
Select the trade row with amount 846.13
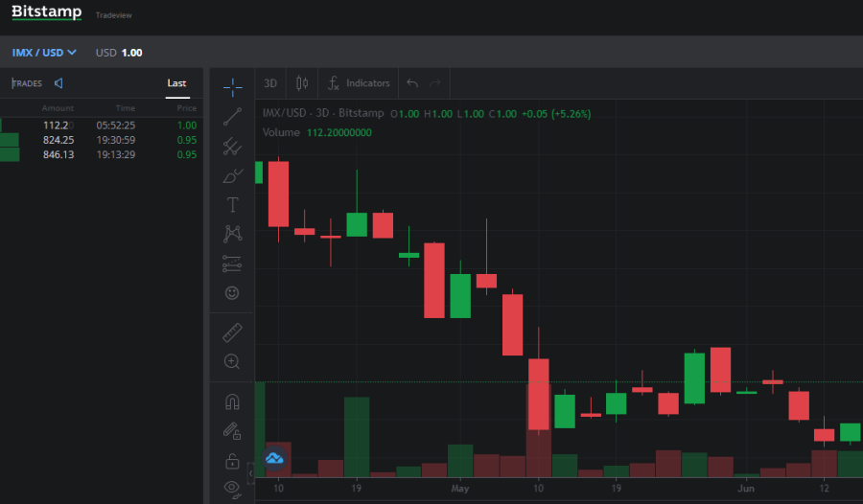[102, 154]
